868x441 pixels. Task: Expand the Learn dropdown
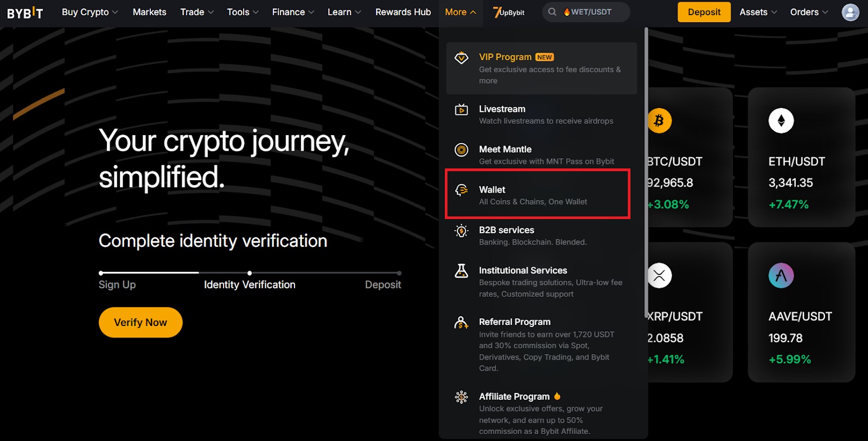[344, 12]
